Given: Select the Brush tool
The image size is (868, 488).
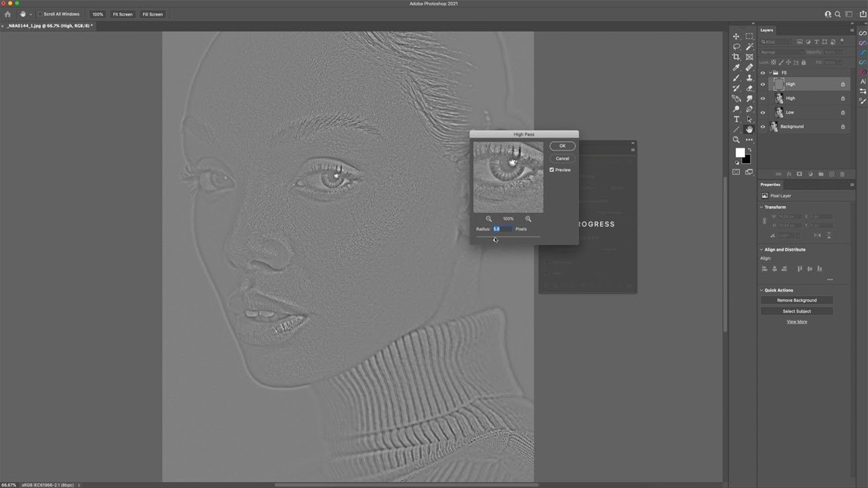Looking at the screenshot, I should [736, 78].
